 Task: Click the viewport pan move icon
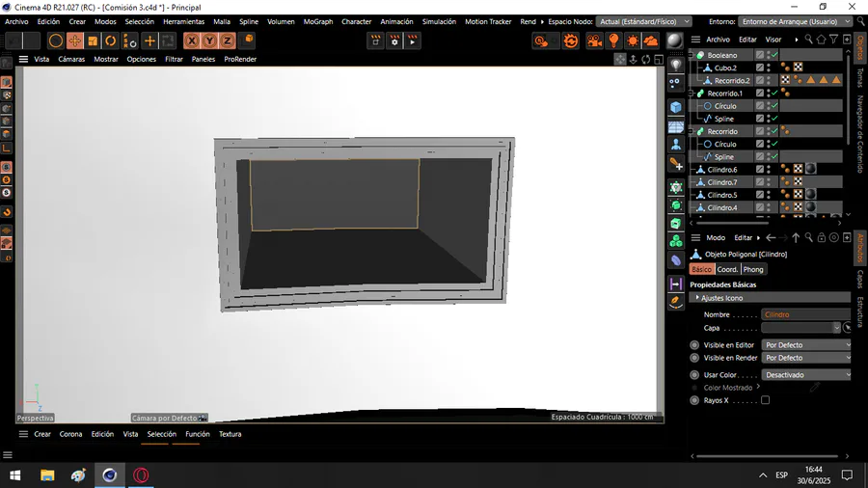620,59
